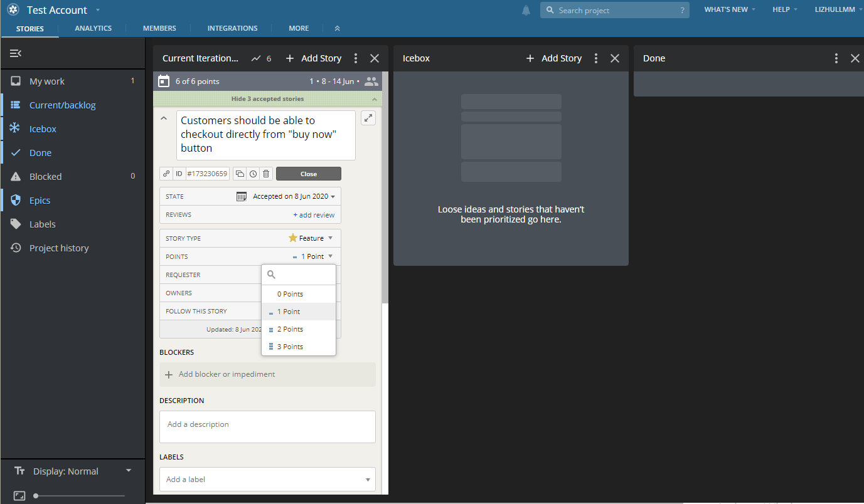Close the Current Iteration panel
This screenshot has width=864, height=504.
375,58
